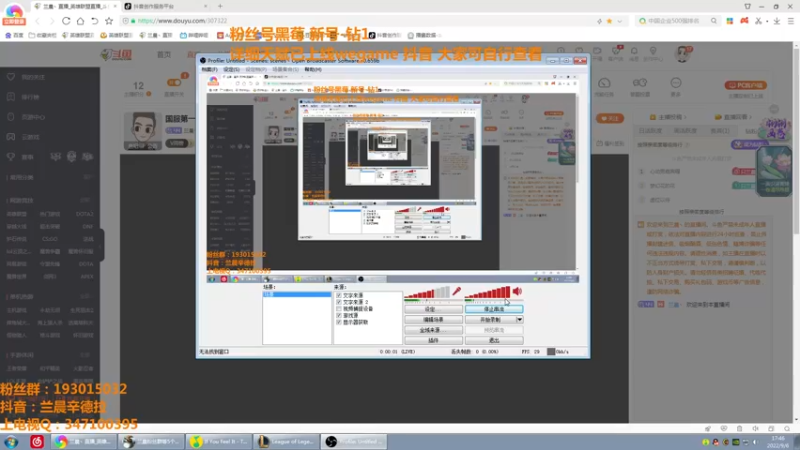
Task: Adjust the OBS microphone volume meter
Action: coord(427,292)
